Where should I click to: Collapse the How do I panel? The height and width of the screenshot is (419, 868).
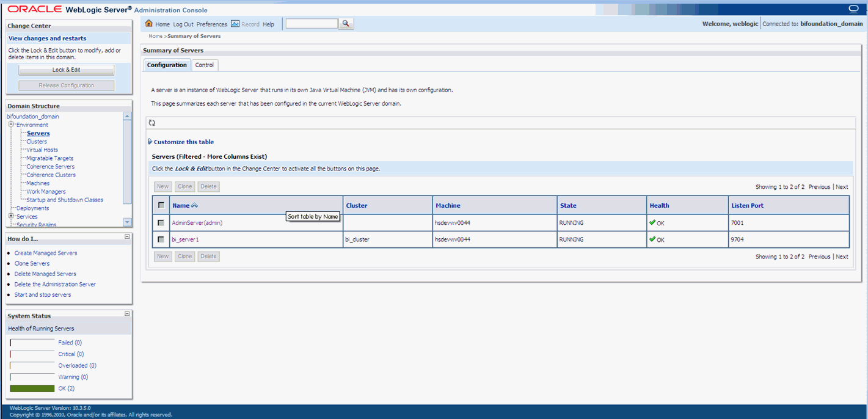(127, 236)
